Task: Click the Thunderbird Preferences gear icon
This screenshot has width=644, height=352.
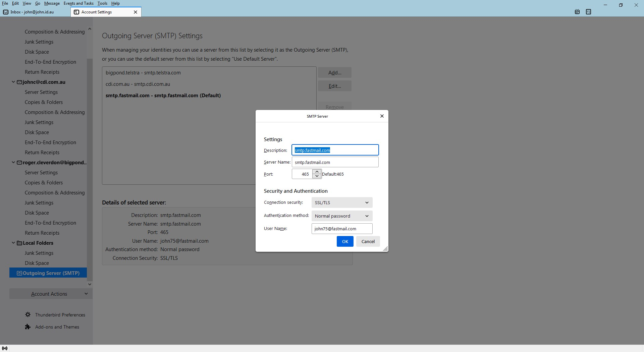Action: [x=28, y=315]
